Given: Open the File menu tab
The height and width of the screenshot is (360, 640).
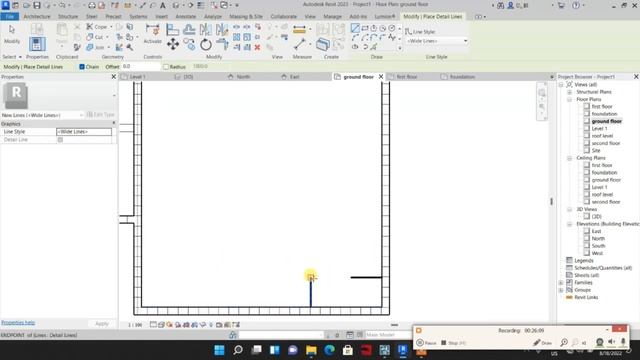Looking at the screenshot, I should pyautogui.click(x=10, y=16).
